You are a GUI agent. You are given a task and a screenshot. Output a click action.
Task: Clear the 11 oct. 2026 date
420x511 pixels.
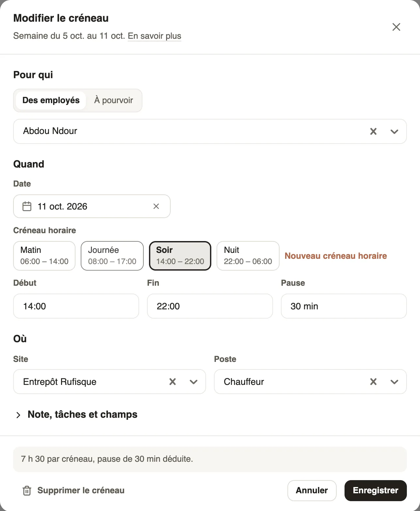(x=156, y=206)
